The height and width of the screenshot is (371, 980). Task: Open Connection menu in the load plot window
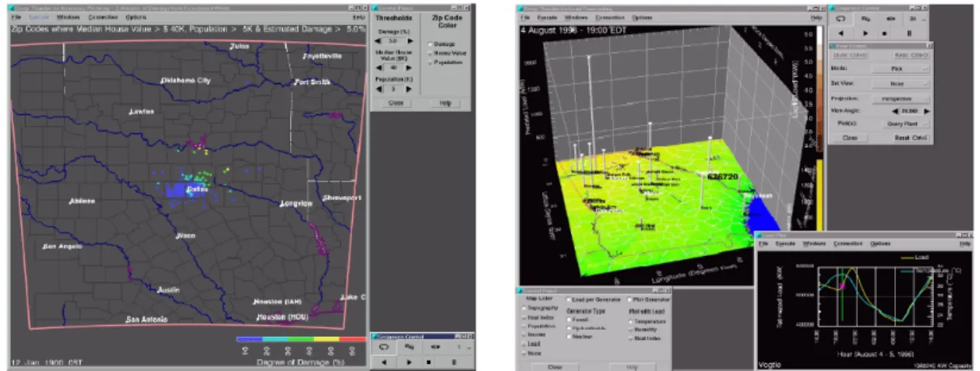(x=848, y=243)
